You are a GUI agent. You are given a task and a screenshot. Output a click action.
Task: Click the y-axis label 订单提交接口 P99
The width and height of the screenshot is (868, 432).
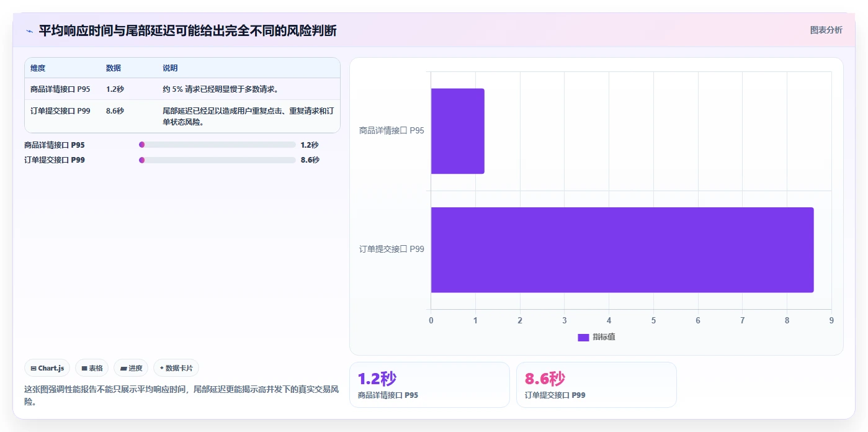coord(391,250)
